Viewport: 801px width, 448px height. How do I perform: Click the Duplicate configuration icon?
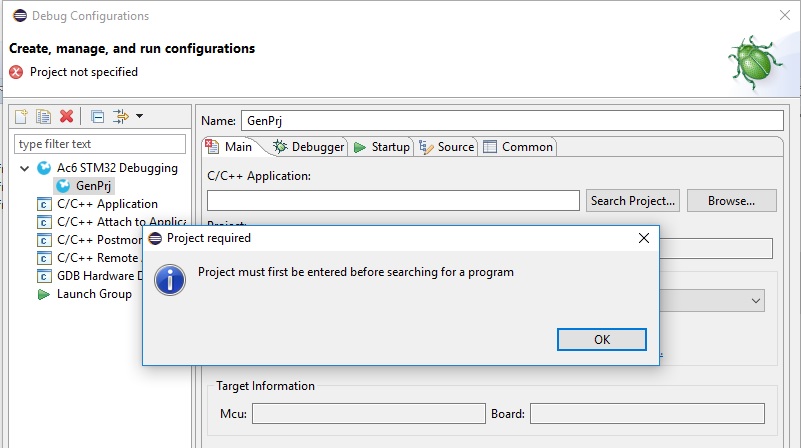tap(43, 116)
